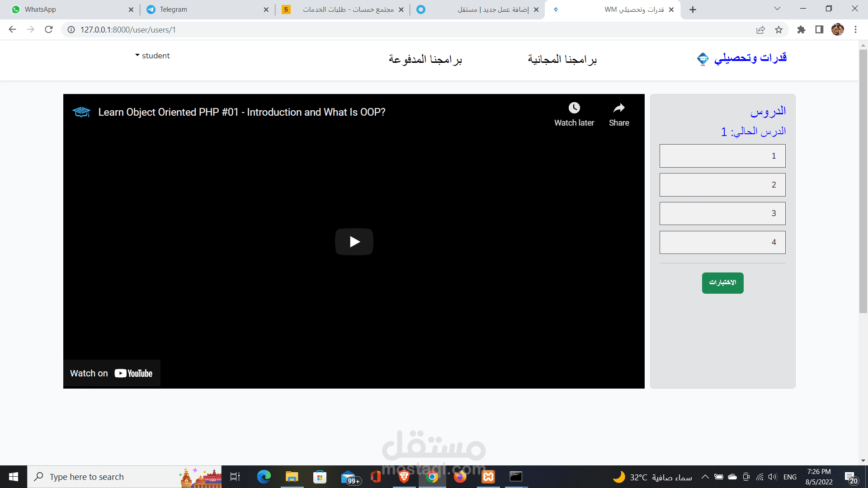Click the page vertical scrollbar
This screenshot has height=488, width=868.
[x=863, y=181]
